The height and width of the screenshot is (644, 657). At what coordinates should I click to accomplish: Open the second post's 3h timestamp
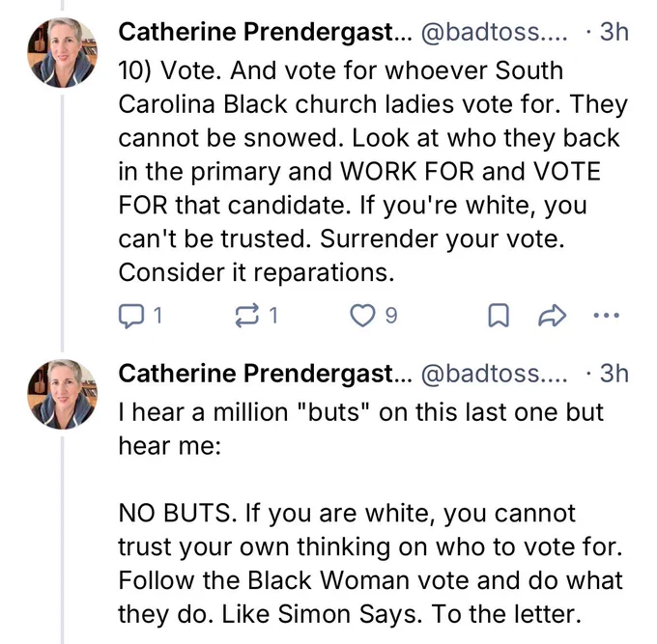610,373
